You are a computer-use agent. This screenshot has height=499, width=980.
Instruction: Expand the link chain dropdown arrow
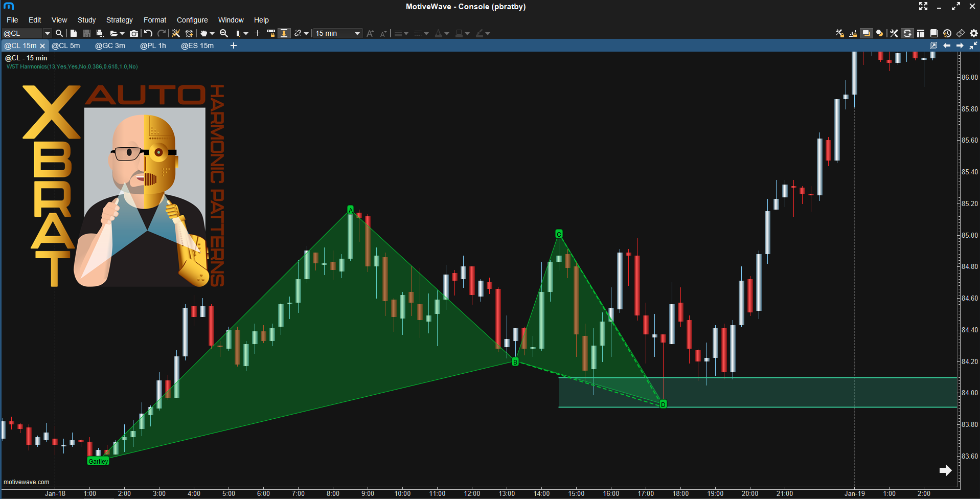tap(306, 34)
